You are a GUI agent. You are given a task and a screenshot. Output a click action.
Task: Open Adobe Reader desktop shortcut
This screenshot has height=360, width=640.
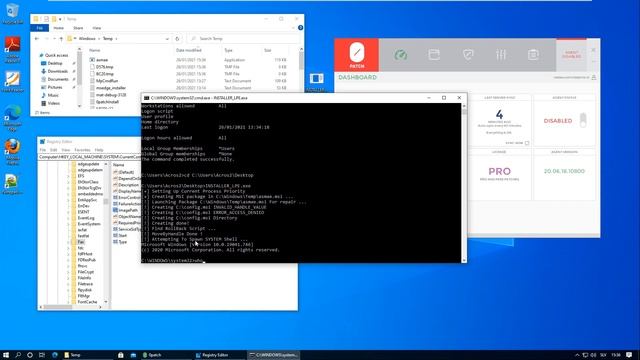pyautogui.click(x=13, y=49)
